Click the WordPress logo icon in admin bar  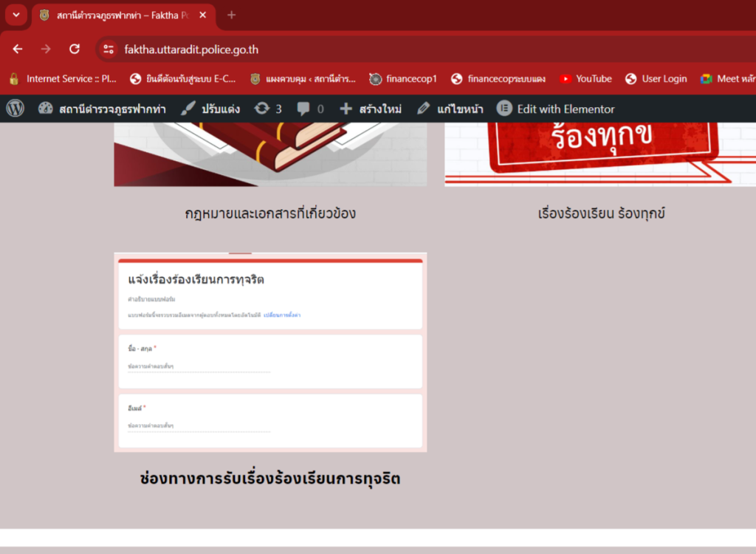[16, 109]
